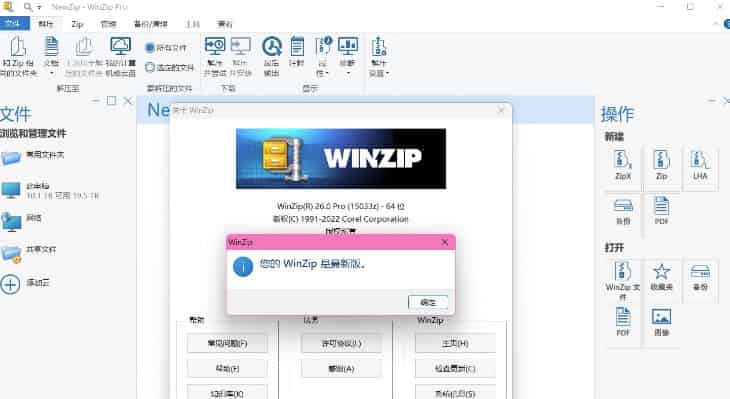
Task: Click the documents unzip ribbon icon
Action: pos(51,47)
